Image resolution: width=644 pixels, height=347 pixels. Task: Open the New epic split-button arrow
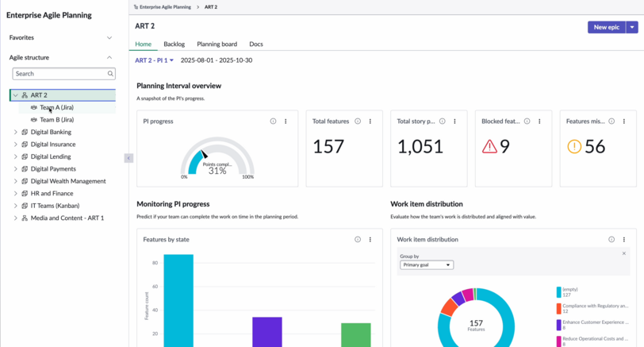631,27
